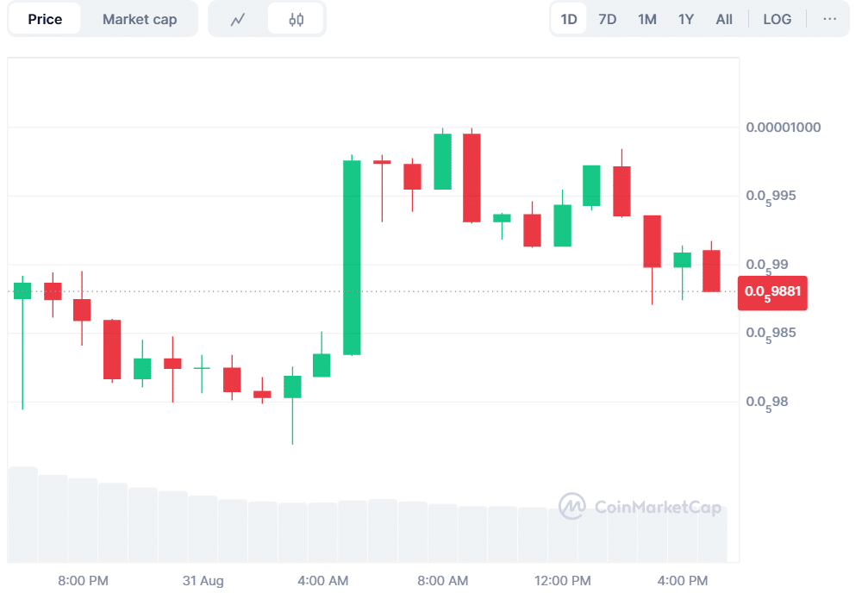Switch to the Market cap tab

coord(140,19)
